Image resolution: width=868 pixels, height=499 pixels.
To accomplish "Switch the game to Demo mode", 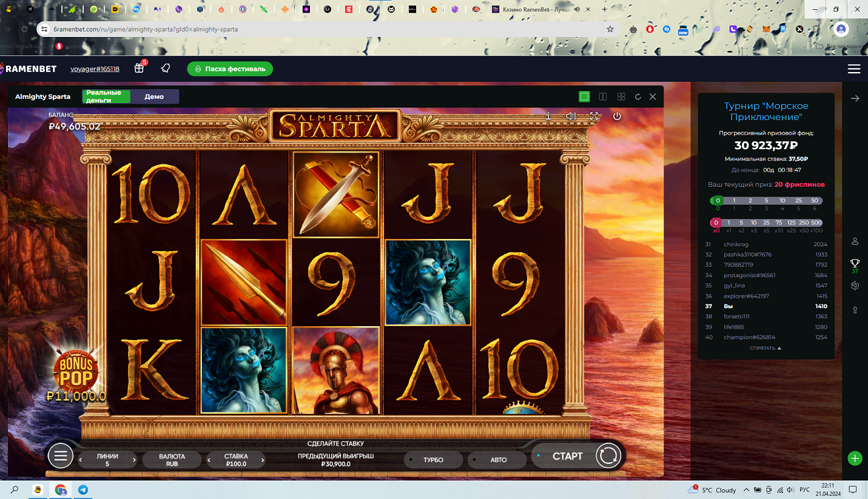I will pyautogui.click(x=154, y=96).
